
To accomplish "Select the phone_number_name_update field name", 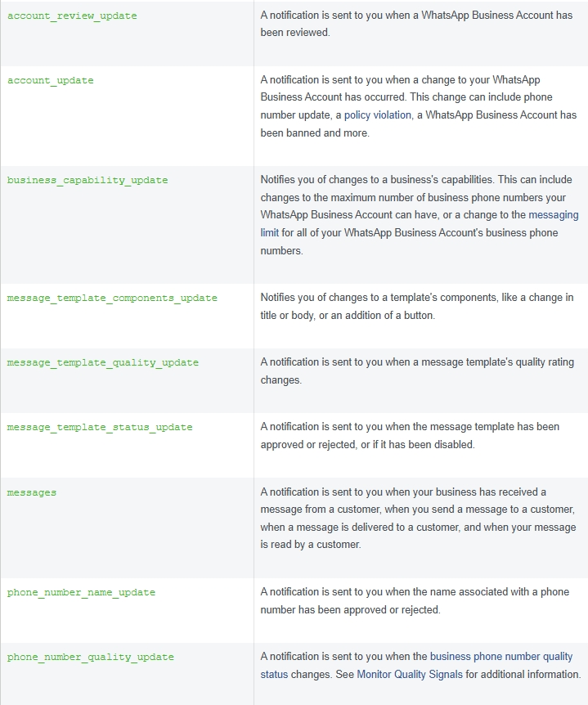I will [81, 593].
